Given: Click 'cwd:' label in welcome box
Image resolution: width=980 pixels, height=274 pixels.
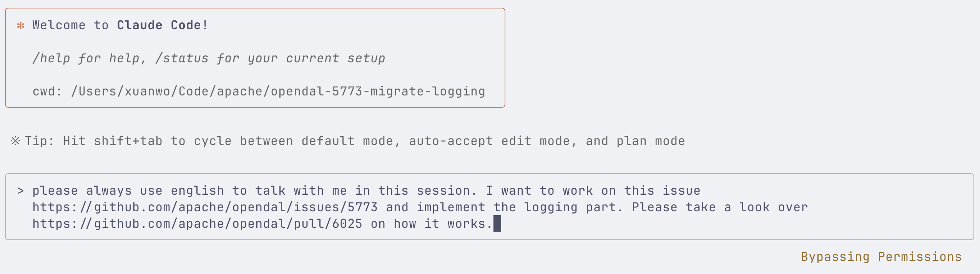Looking at the screenshot, I should tap(47, 91).
